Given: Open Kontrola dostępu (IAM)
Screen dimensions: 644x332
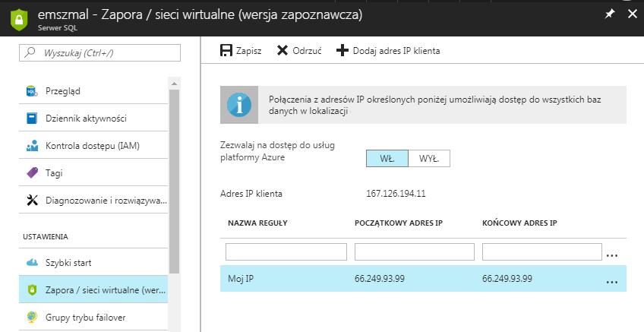Looking at the screenshot, I should pos(93,145).
